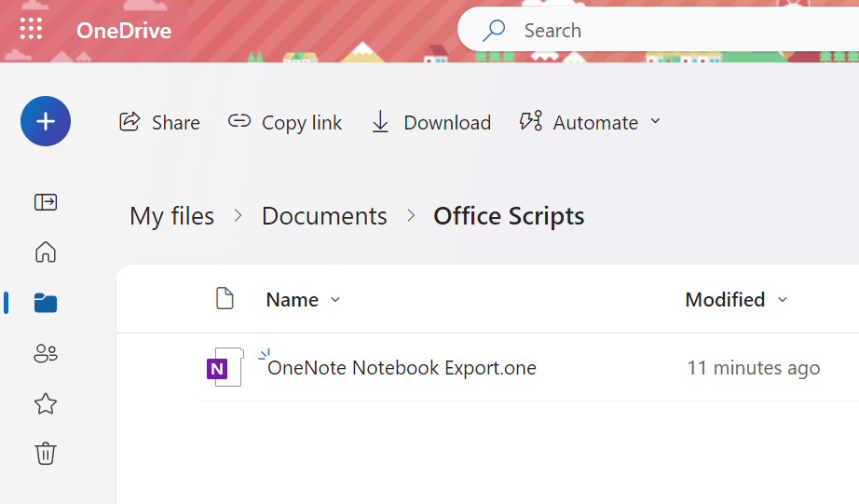
Task: Click the search magnifier icon
Action: 494,30
